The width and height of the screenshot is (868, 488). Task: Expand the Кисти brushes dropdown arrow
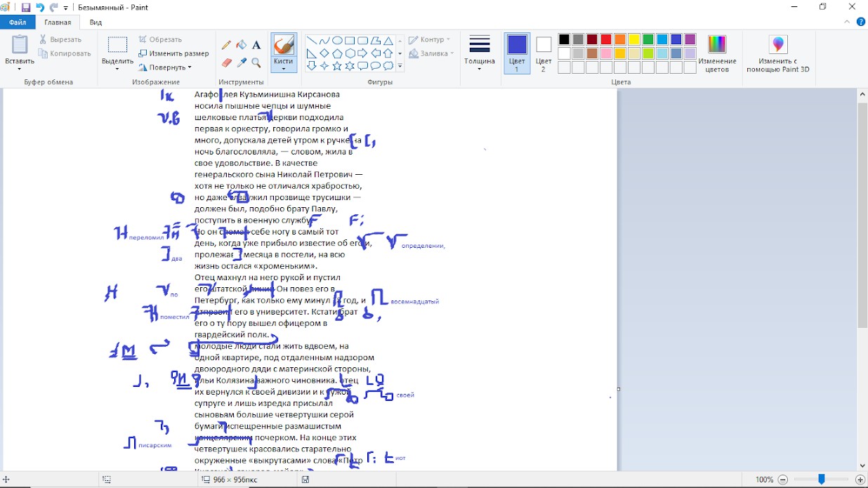[284, 68]
